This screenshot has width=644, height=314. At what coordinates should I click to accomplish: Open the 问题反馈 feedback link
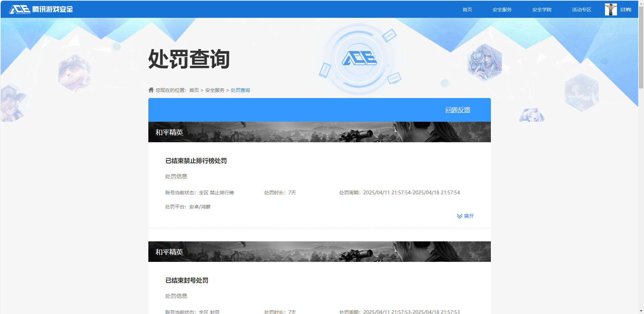458,110
